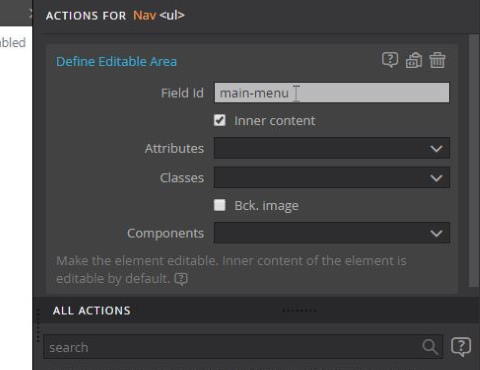Click the search magnifier icon
480x370 pixels.
[430, 347]
